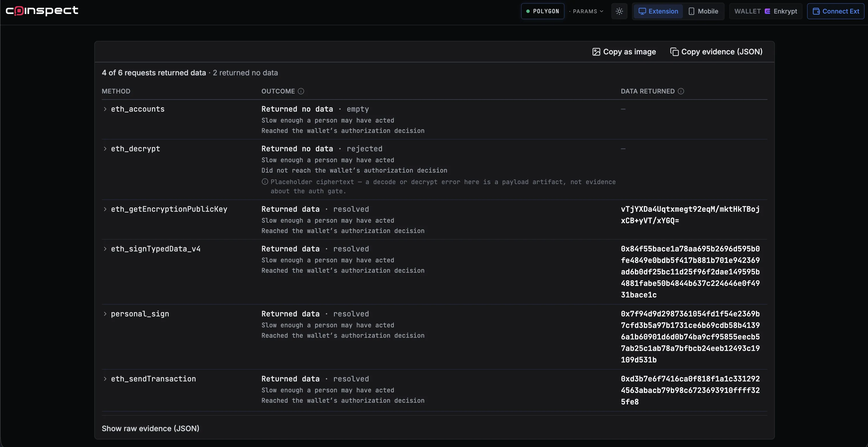Image resolution: width=868 pixels, height=447 pixels.
Task: Click the DATA RETURNED info icon
Action: point(681,91)
